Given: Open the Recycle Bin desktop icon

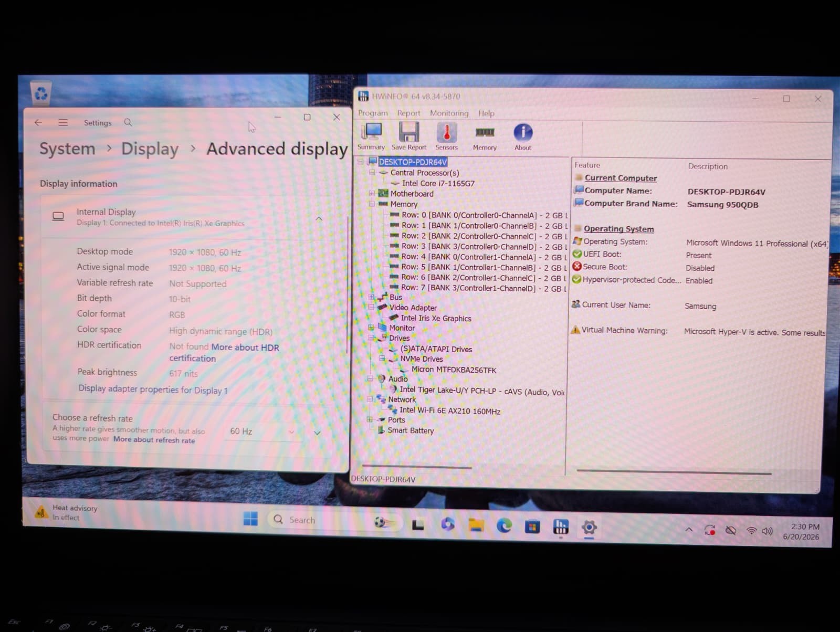Looking at the screenshot, I should tap(41, 94).
